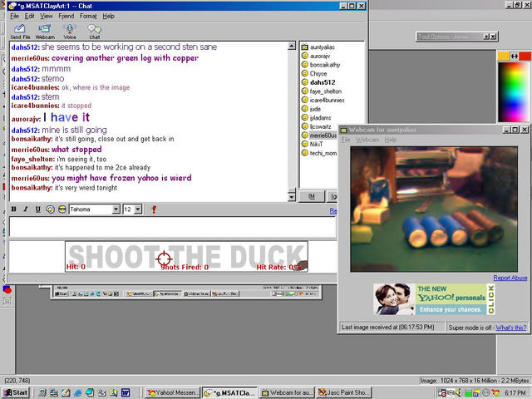Click the Chat toolbar icon
The width and height of the screenshot is (532, 399).
point(94,32)
